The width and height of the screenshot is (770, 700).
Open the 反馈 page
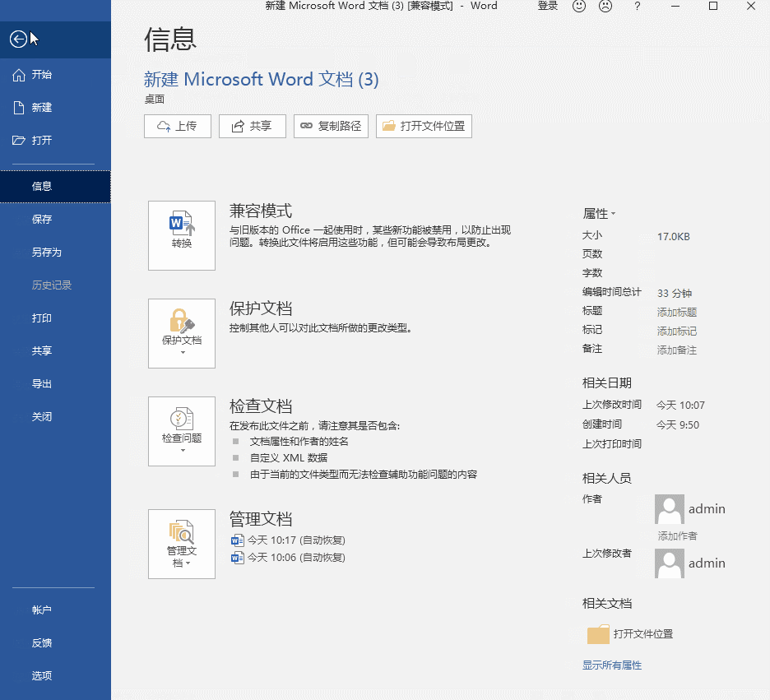click(x=55, y=643)
